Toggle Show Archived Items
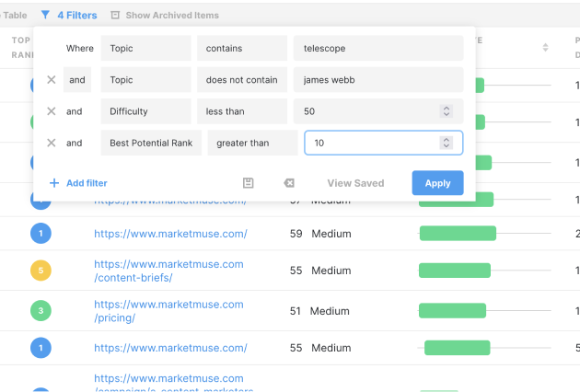 pyautogui.click(x=172, y=15)
